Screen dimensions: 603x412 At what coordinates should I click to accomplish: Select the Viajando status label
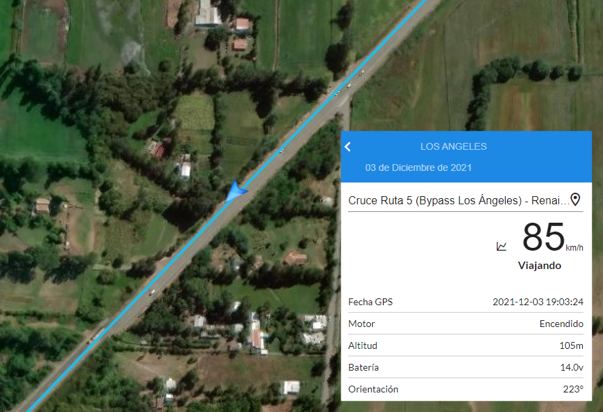click(539, 265)
